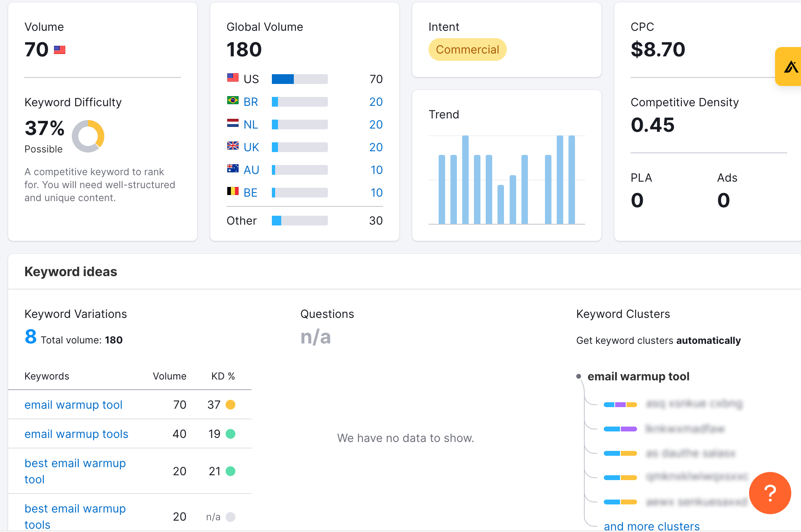The width and height of the screenshot is (801, 532).
Task: Click the 'email warmup tool' cluster node
Action: (638, 376)
